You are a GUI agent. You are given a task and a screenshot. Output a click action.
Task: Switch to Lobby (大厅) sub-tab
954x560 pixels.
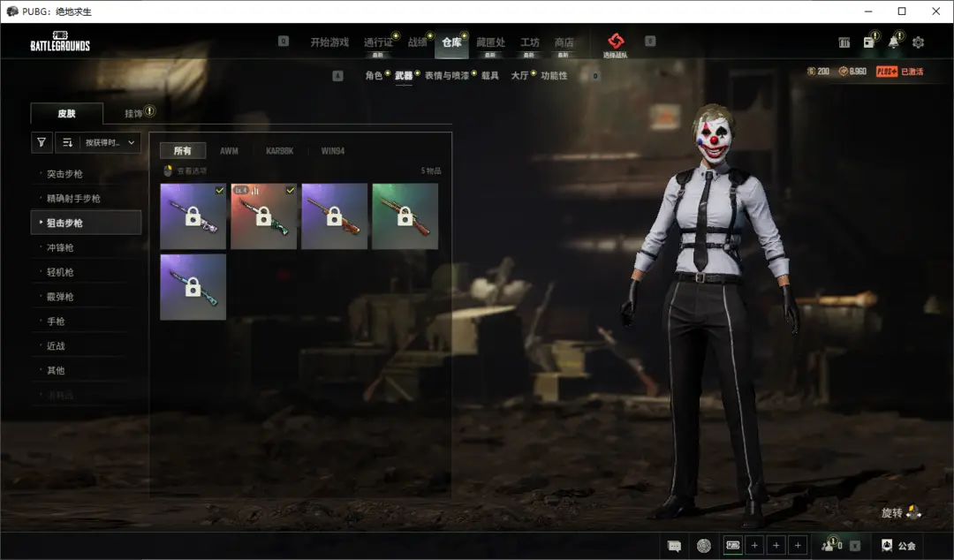(519, 75)
